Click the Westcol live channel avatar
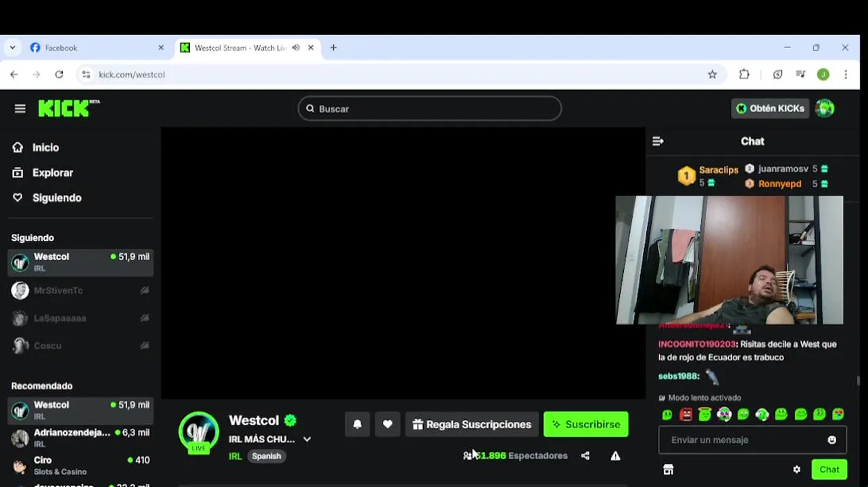This screenshot has width=868, height=487. 199,432
